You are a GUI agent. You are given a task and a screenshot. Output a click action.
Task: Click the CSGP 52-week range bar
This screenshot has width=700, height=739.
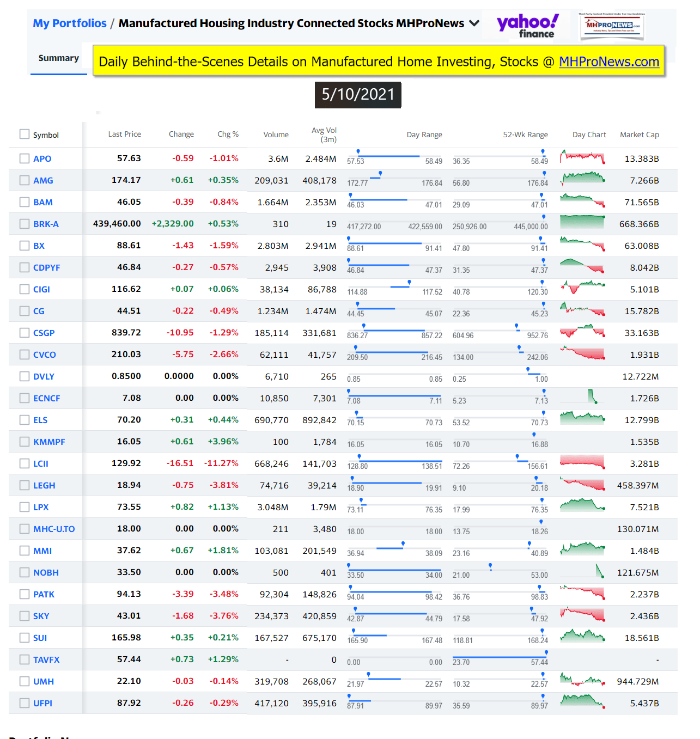[x=500, y=331]
